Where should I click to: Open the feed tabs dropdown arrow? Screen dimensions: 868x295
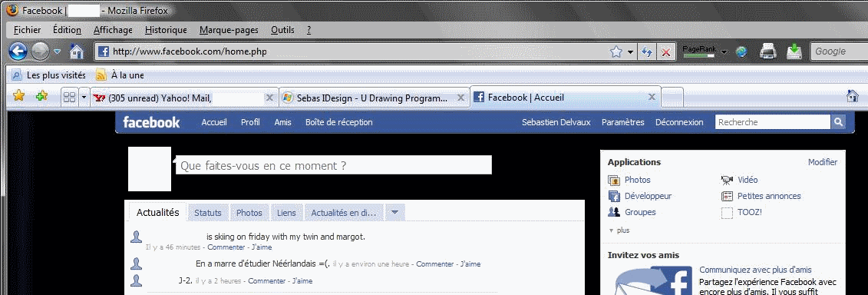click(394, 212)
